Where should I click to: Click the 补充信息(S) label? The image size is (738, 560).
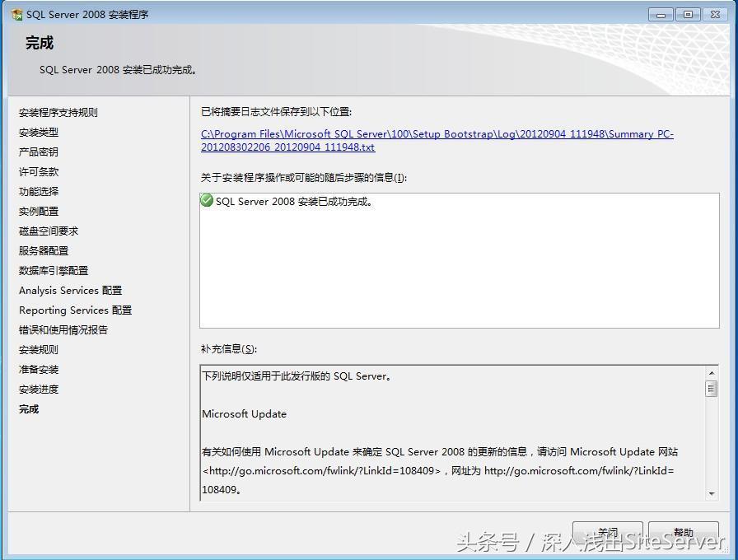[229, 349]
